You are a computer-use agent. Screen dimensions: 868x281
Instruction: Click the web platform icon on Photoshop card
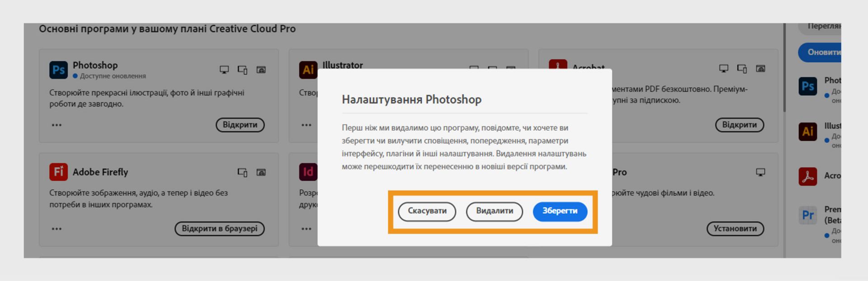[261, 70]
